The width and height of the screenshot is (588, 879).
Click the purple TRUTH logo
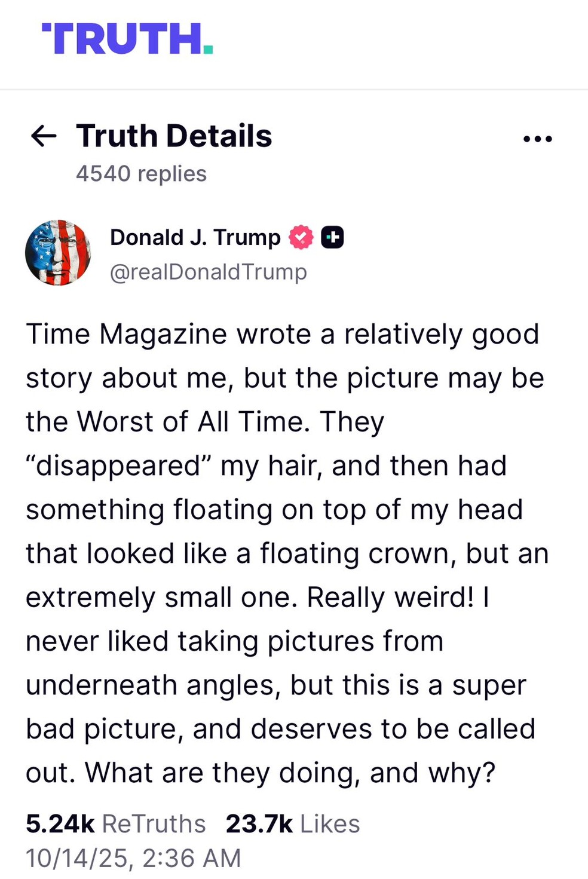(x=127, y=39)
